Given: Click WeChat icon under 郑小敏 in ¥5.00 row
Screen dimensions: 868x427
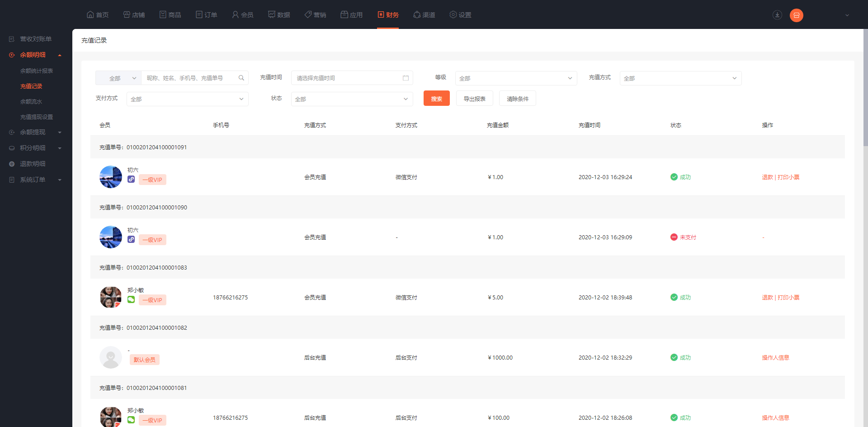Looking at the screenshot, I should pyautogui.click(x=131, y=299).
